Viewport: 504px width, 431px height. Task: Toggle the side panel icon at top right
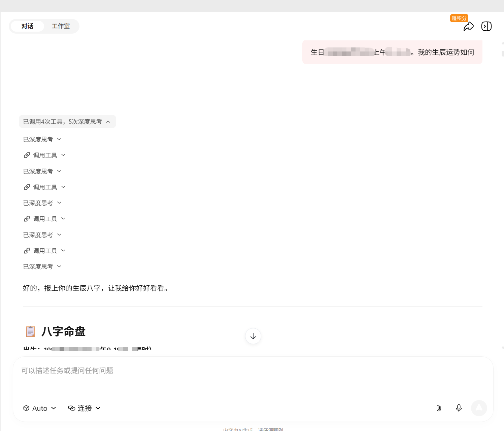486,26
